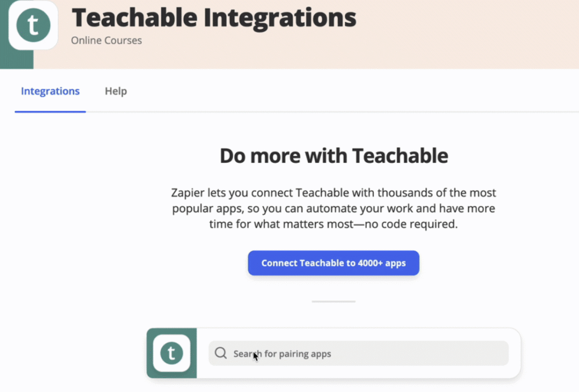
Task: Click the blue underline beneath Integrations
Action: point(50,111)
